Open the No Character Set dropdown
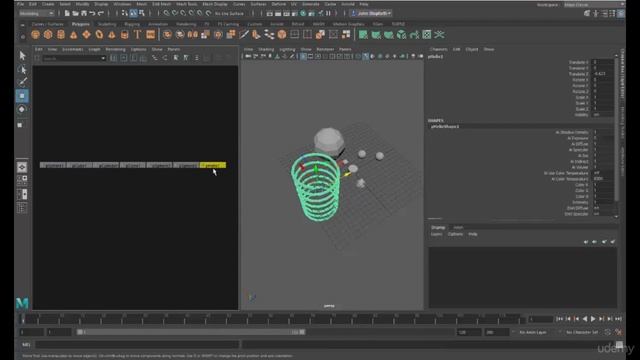640x360 pixels. pyautogui.click(x=581, y=332)
